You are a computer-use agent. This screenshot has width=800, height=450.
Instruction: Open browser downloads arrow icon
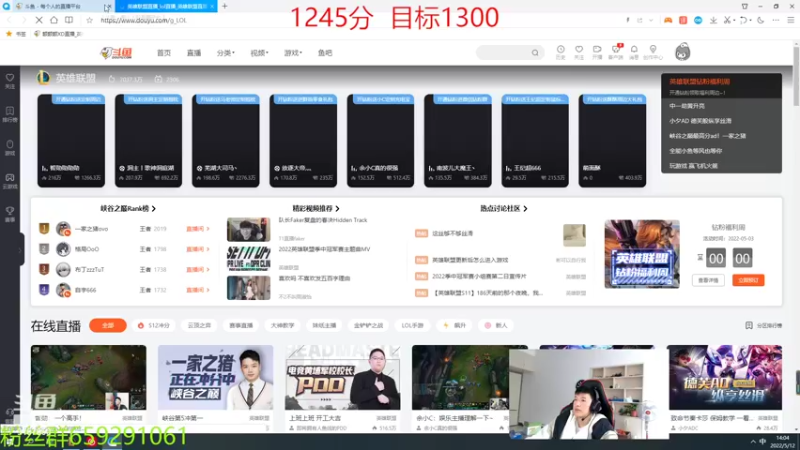pos(713,20)
